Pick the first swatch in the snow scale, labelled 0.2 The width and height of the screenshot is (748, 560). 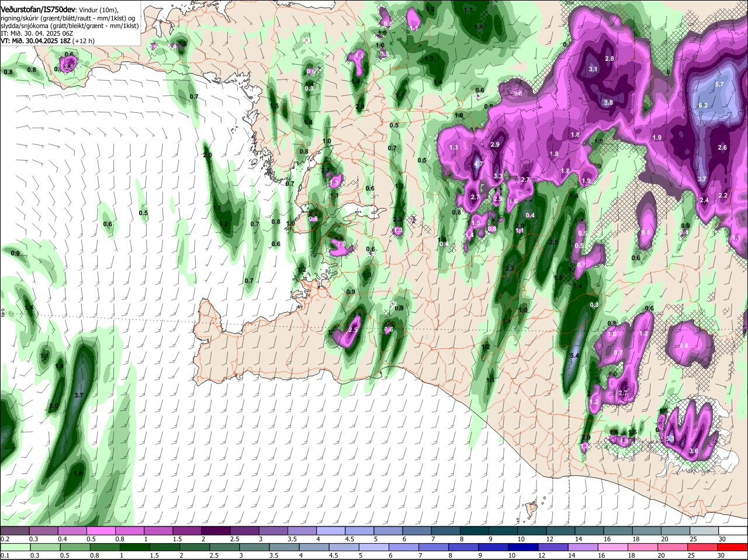tap(15, 531)
